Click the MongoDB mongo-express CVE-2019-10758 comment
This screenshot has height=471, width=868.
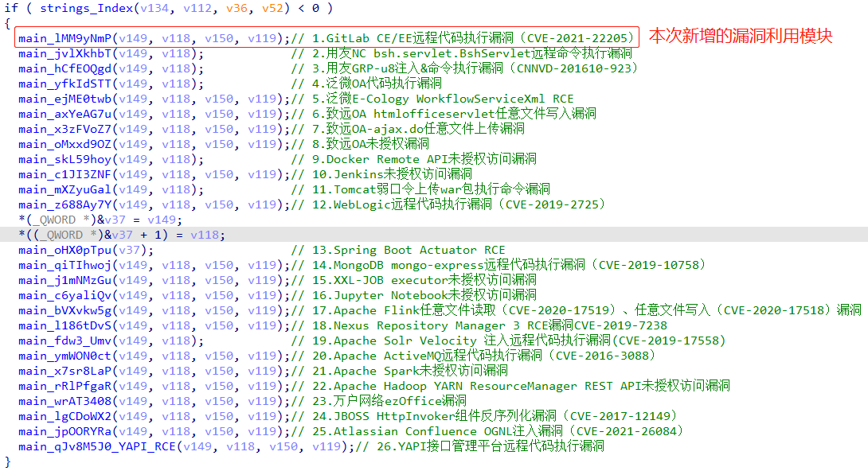499,265
